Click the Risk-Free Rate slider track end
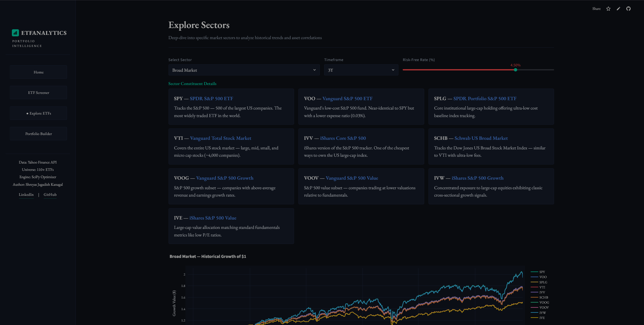The height and width of the screenshot is (325, 644). pyautogui.click(x=553, y=70)
